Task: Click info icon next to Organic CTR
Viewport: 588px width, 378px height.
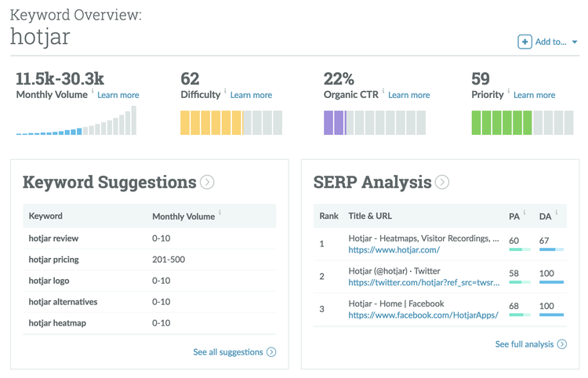Action: [x=383, y=91]
